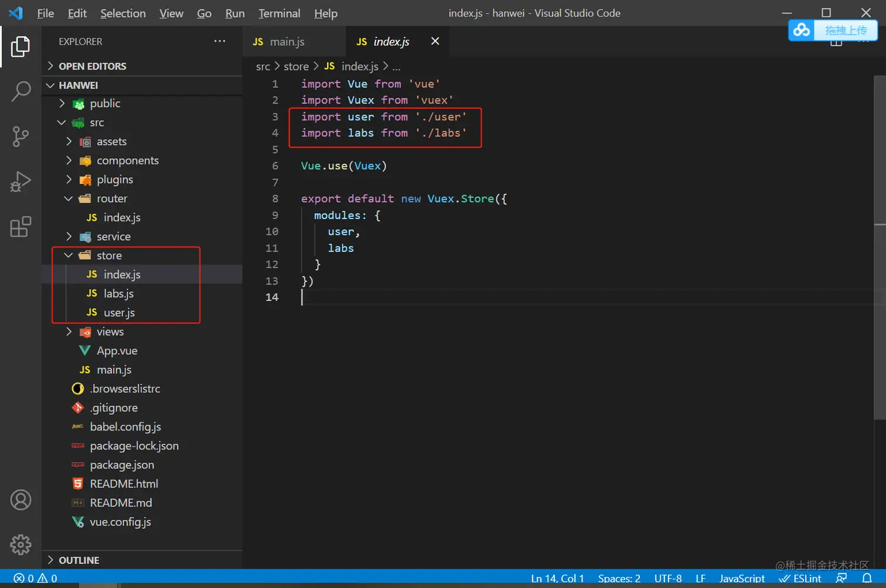The height and width of the screenshot is (588, 886).
Task: Collapse the src folder
Action: pos(142,122)
